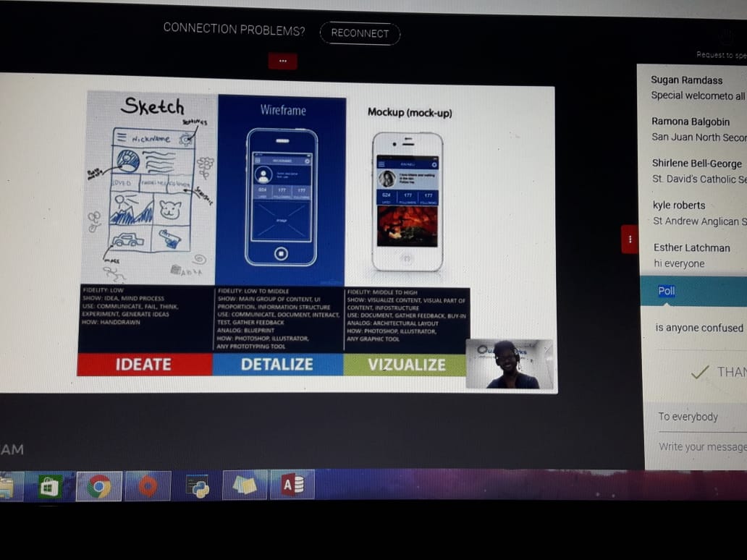Select the Poll tab in chat panel
The width and height of the screenshot is (747, 560).
666,291
